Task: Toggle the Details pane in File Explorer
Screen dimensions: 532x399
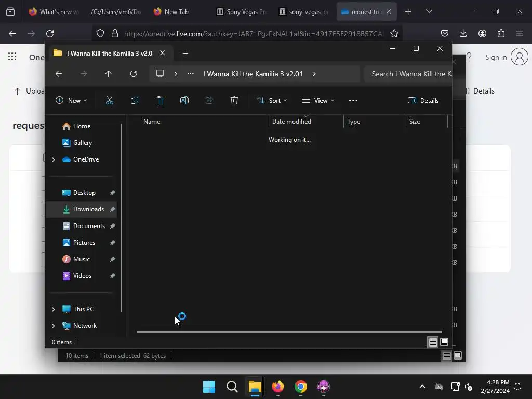Action: [423, 100]
